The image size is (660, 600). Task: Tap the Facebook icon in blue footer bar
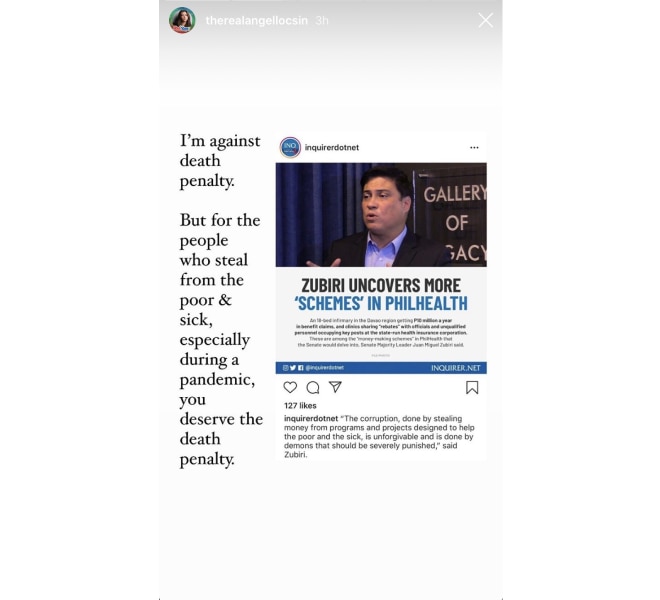tap(301, 368)
